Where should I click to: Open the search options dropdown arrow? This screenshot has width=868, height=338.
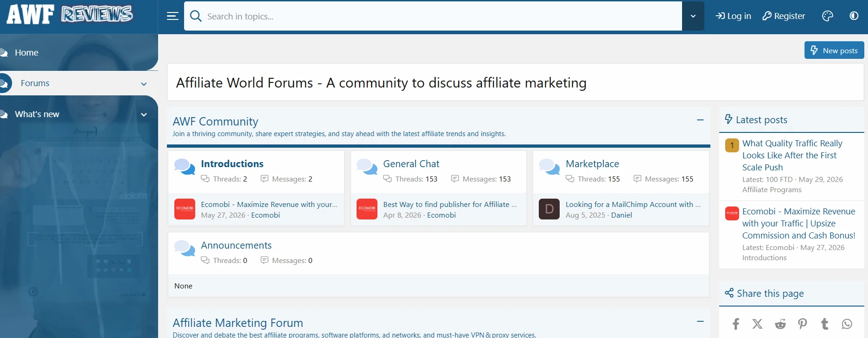click(693, 16)
